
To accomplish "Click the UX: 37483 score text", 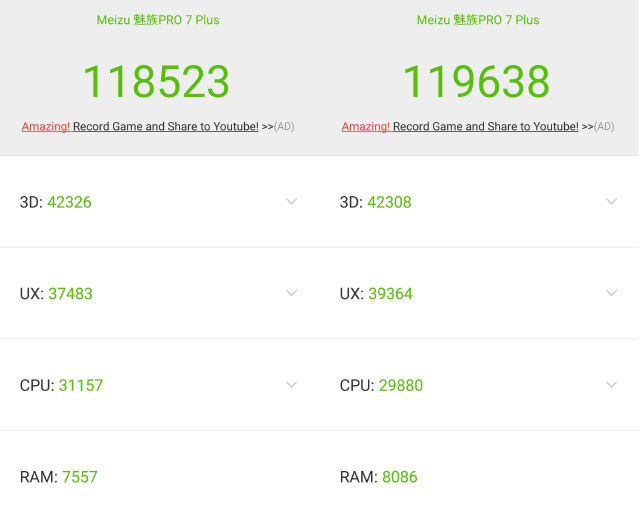I will pyautogui.click(x=56, y=294).
